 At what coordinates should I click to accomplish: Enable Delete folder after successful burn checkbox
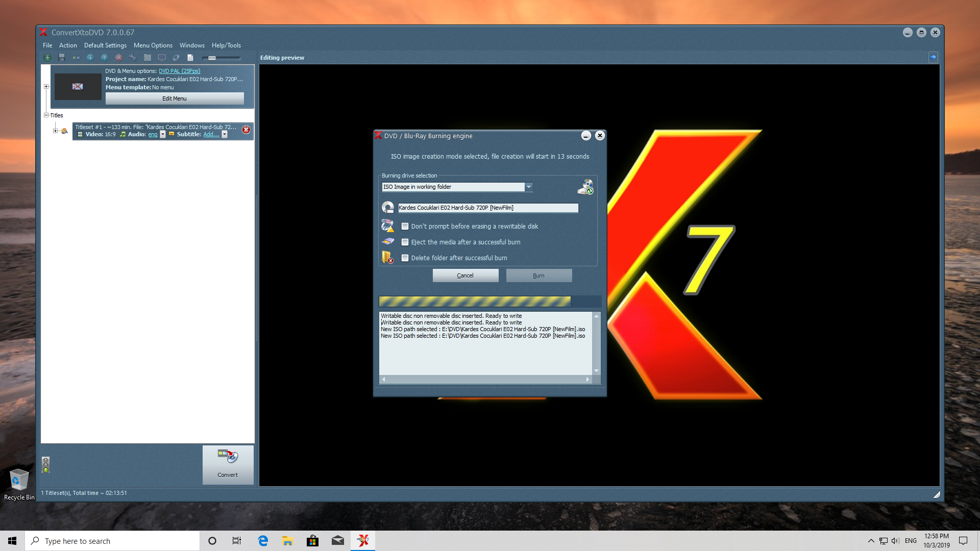[405, 258]
